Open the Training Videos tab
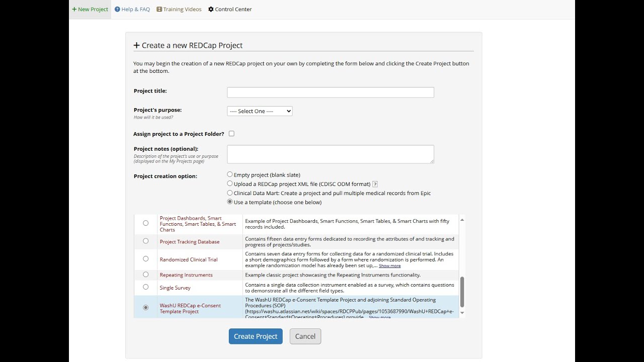Image resolution: width=644 pixels, height=362 pixels. [x=179, y=9]
